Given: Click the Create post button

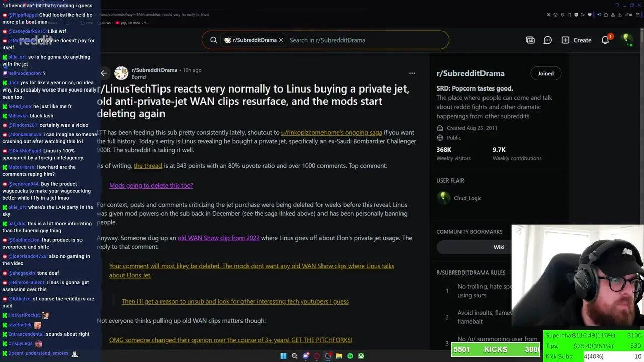Looking at the screenshot, I should 577,40.
